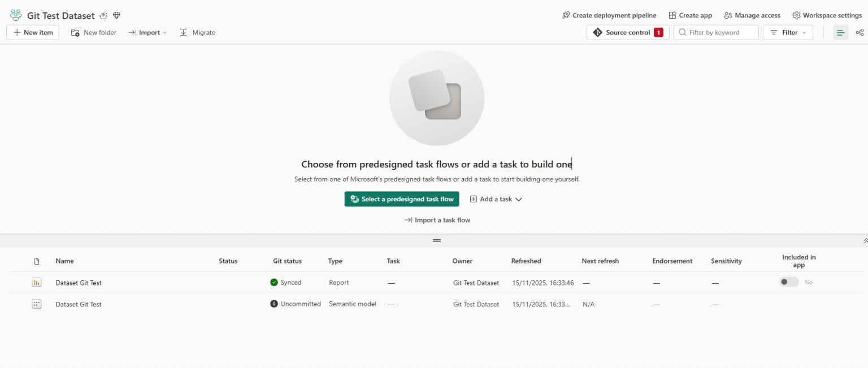Open the Filter dropdown
The width and height of the screenshot is (868, 368).
(x=788, y=32)
